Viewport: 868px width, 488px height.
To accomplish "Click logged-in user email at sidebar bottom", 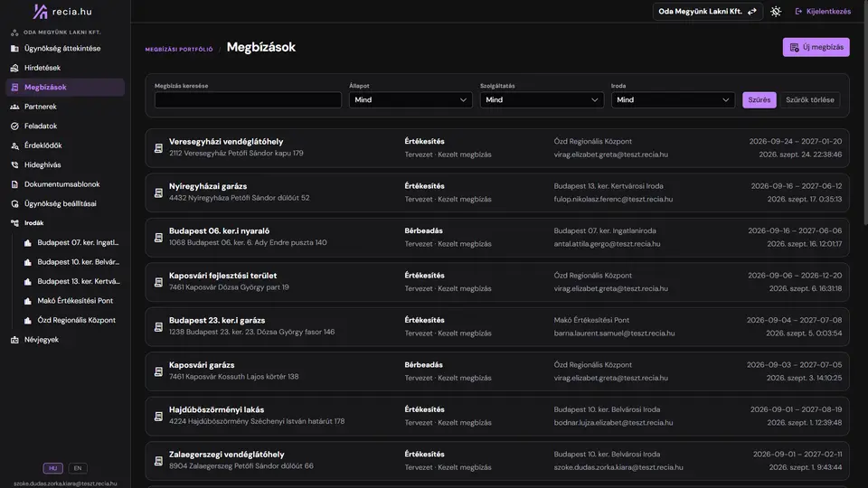I will click(65, 483).
